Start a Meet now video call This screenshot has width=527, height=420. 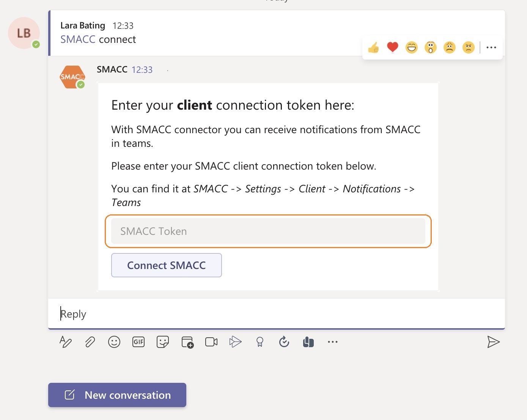point(211,342)
